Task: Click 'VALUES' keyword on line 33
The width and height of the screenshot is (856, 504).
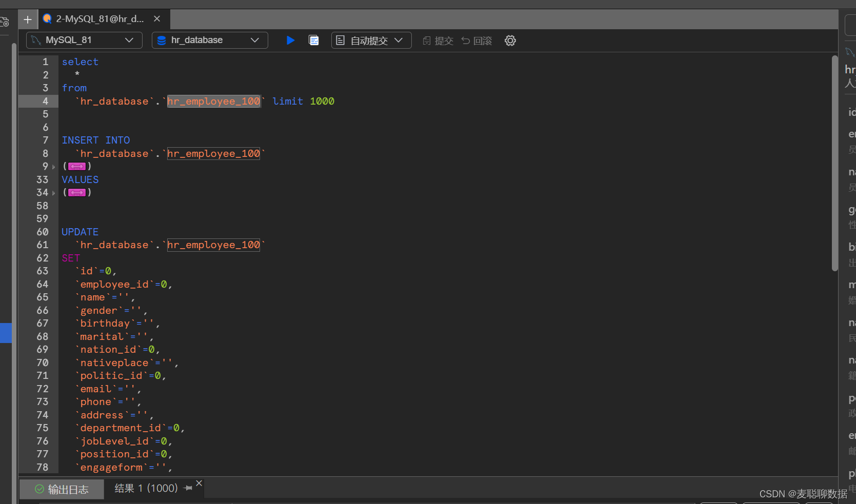Action: pyautogui.click(x=80, y=179)
